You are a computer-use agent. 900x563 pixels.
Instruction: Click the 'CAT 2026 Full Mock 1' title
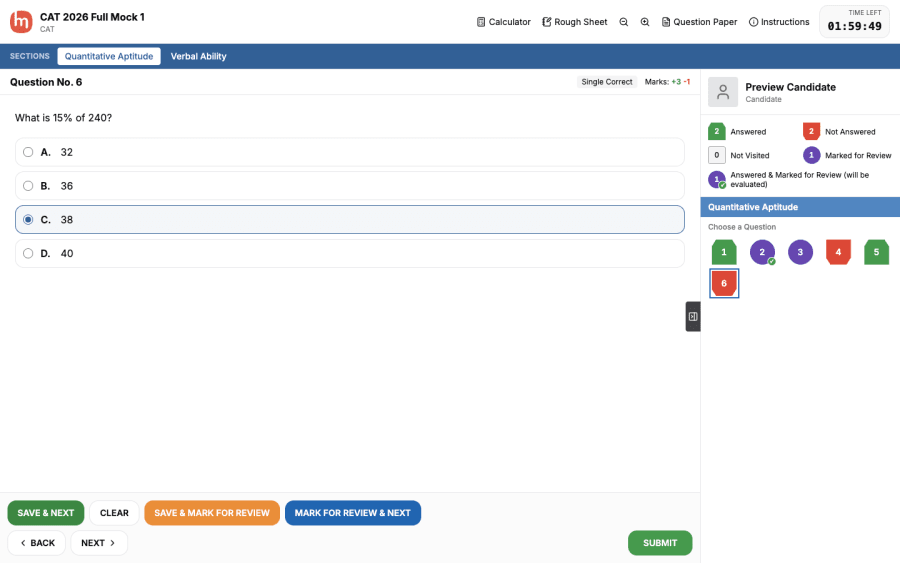pos(92,17)
